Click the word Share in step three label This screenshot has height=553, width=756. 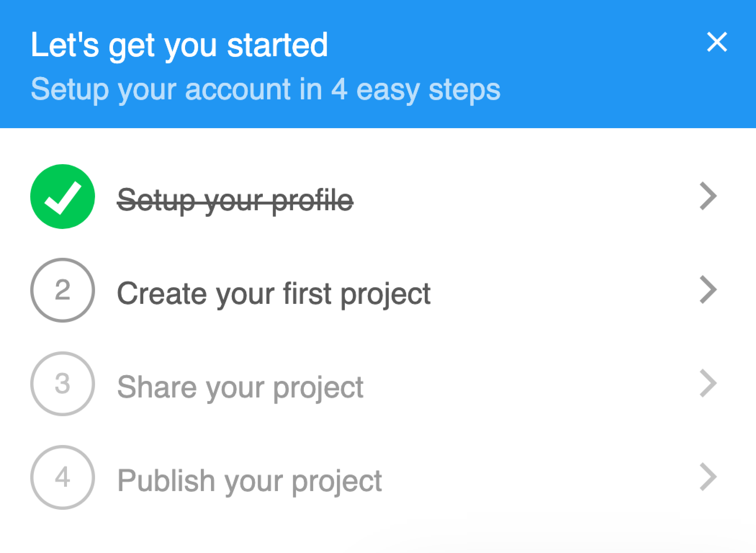tap(157, 387)
